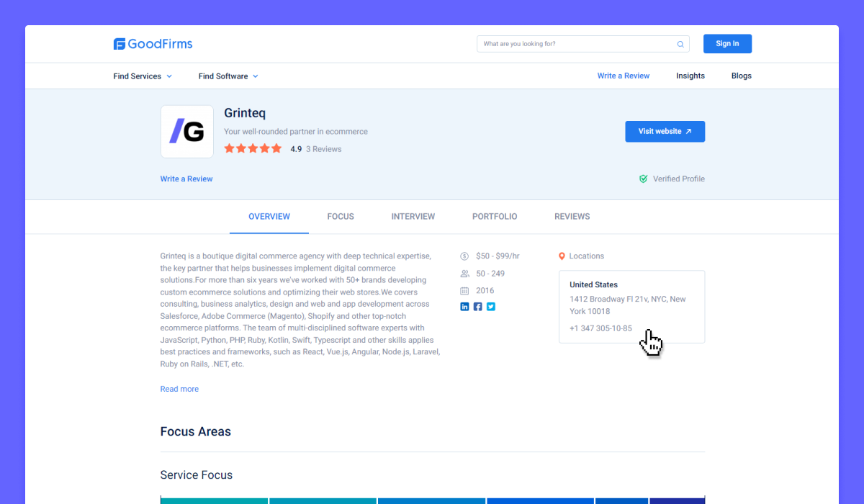
Task: Click the 2016 founded year text
Action: pyautogui.click(x=485, y=291)
